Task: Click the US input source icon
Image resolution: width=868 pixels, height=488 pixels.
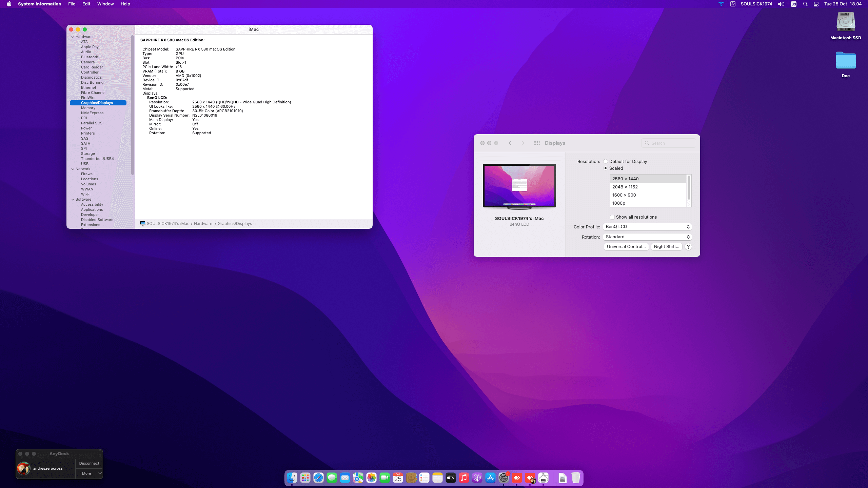Action: click(793, 4)
